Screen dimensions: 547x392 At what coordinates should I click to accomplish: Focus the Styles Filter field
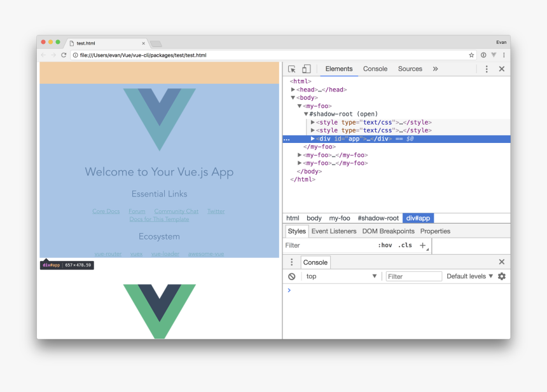pos(329,245)
